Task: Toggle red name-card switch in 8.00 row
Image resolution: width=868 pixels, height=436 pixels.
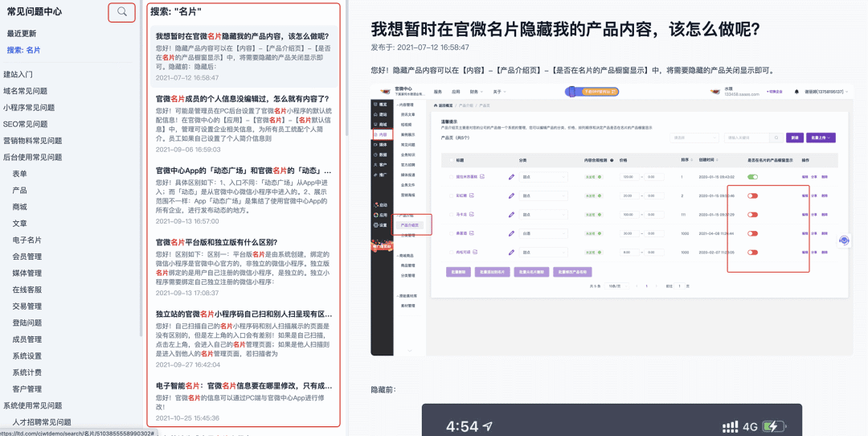Action: pos(752,252)
